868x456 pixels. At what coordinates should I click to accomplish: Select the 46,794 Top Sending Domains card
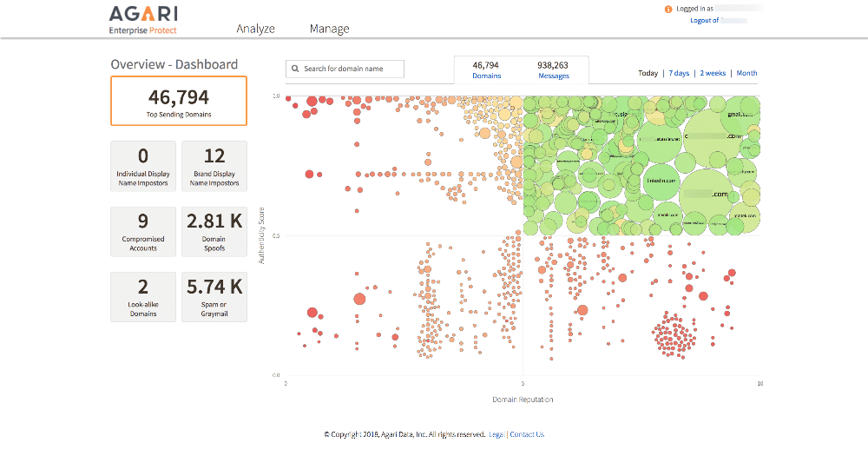179,101
